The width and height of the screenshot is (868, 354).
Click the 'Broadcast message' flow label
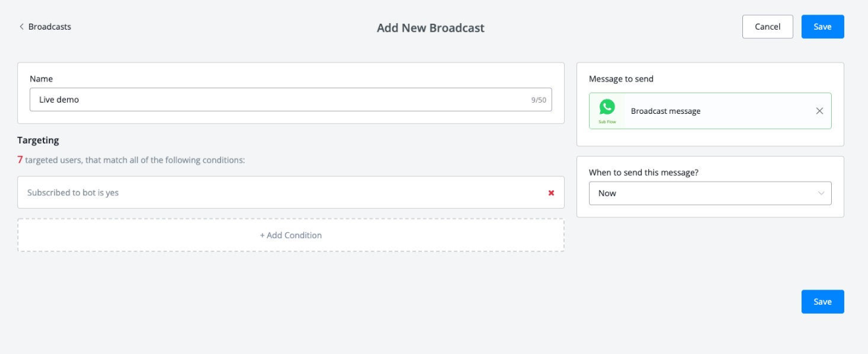(665, 111)
